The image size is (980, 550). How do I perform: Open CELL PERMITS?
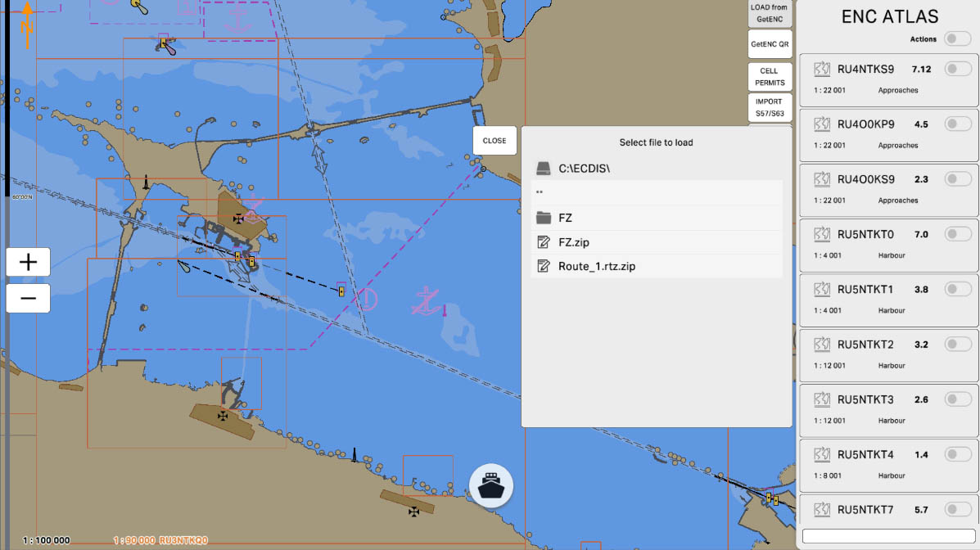coord(769,77)
